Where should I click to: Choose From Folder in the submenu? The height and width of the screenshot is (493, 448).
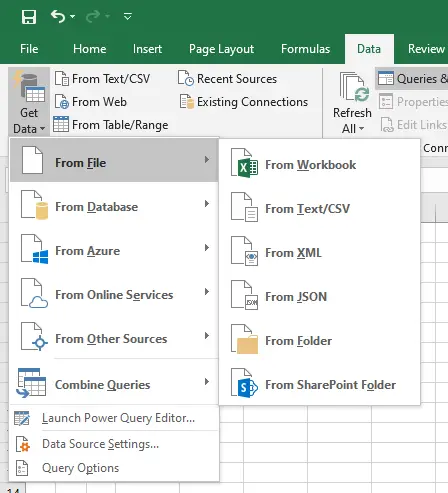(x=320, y=340)
